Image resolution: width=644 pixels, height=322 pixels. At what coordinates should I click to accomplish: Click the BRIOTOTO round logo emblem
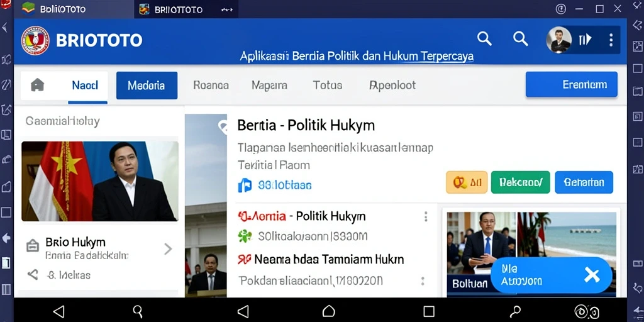[x=35, y=40]
